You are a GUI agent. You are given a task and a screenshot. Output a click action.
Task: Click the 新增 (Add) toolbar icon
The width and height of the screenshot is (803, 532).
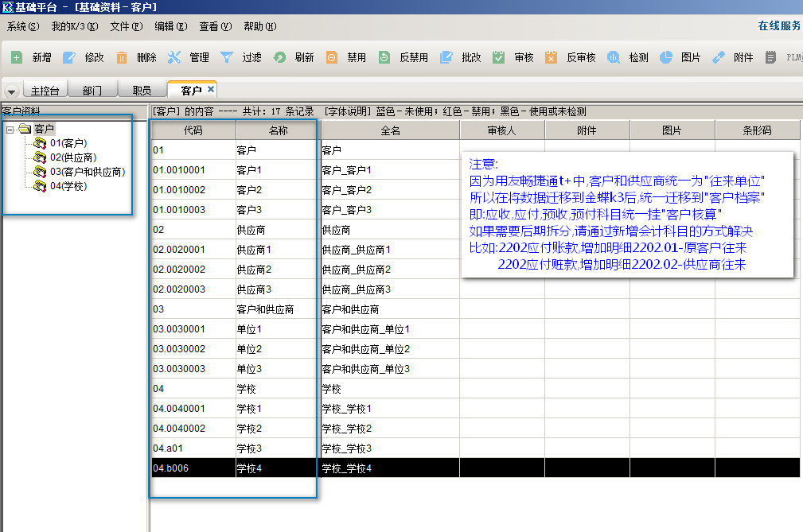point(17,57)
